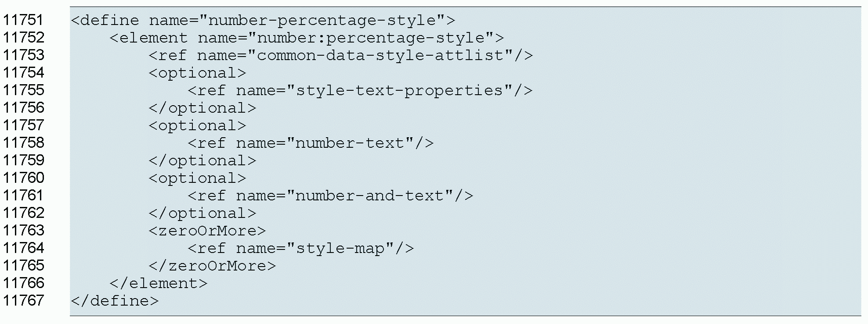Click the ref name="number-and-text" line

coord(330,196)
